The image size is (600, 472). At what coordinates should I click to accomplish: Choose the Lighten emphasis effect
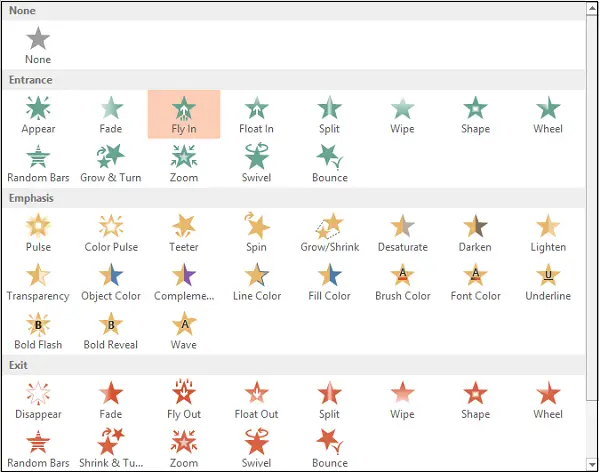coord(548,233)
